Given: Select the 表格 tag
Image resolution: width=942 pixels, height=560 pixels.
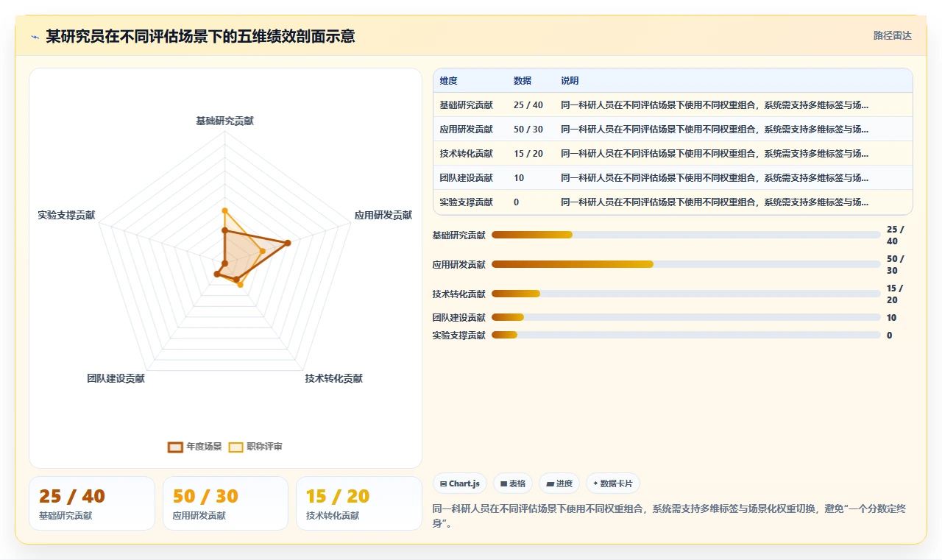Looking at the screenshot, I should (x=513, y=483).
